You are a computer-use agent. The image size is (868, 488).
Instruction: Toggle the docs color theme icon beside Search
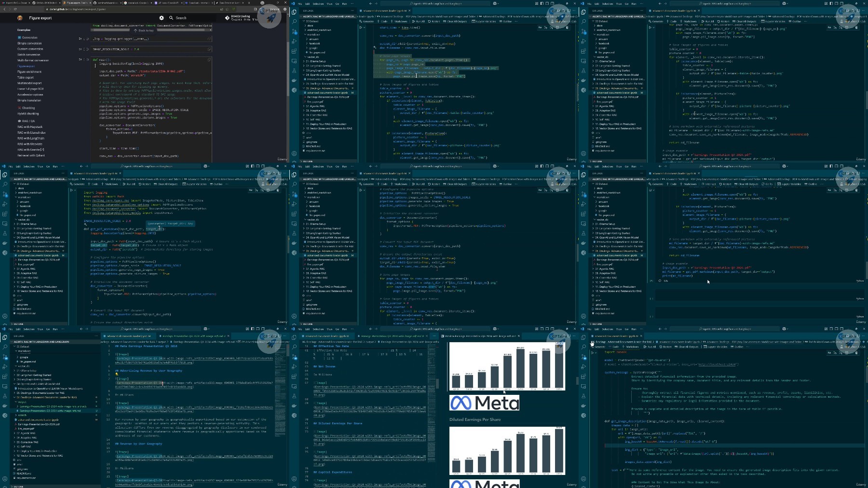click(162, 18)
